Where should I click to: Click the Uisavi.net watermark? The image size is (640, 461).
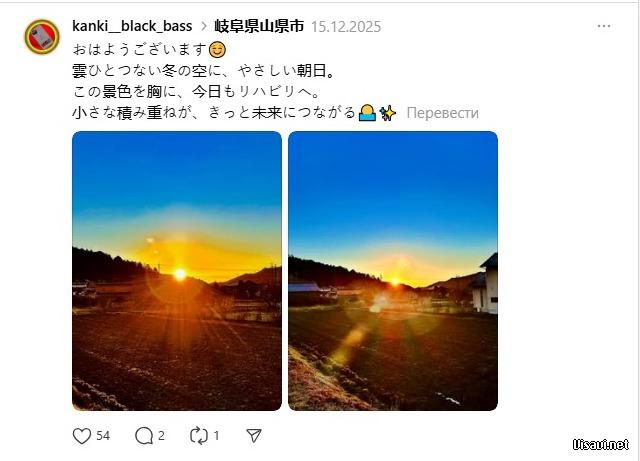600,444
